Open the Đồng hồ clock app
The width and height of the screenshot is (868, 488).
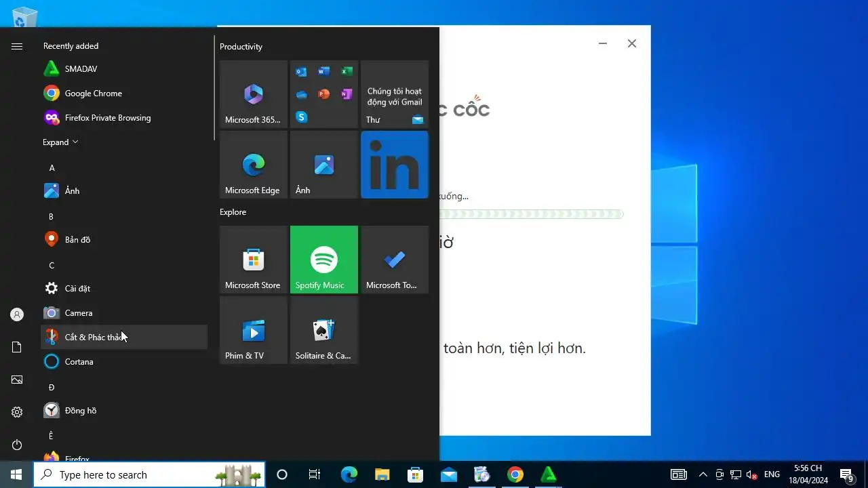124,411
